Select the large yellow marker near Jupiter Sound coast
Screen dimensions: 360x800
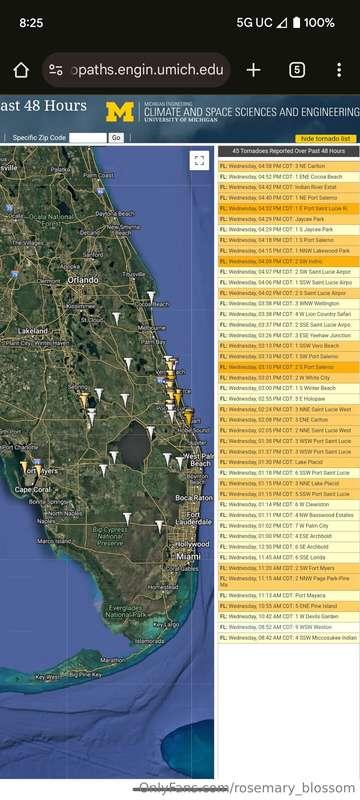[x=188, y=417]
